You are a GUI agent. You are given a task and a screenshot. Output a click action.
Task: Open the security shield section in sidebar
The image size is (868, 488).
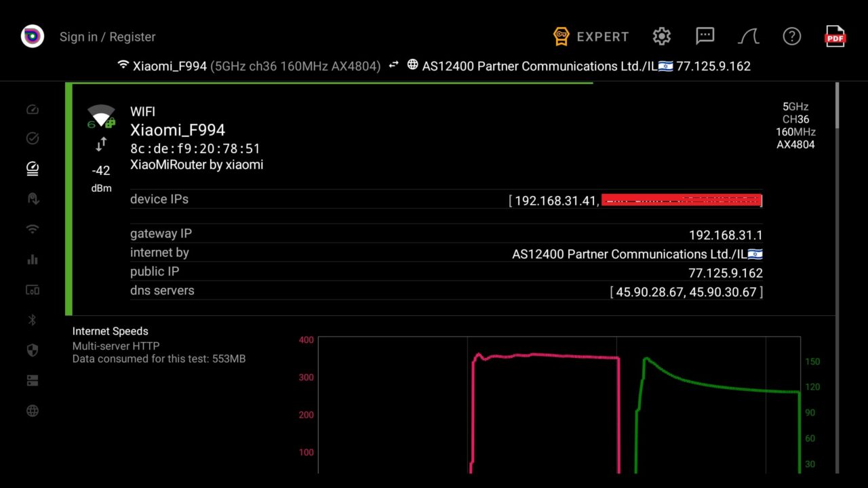[32, 350]
